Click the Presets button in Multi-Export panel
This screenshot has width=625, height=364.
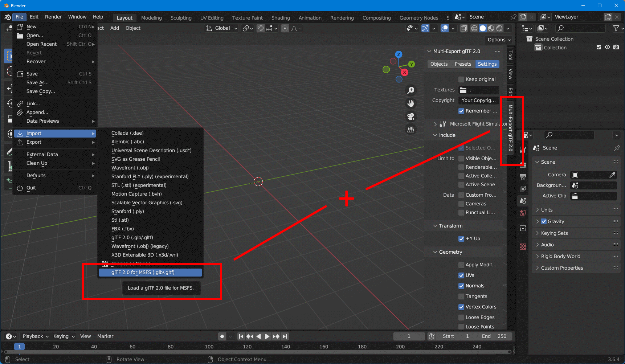coord(462,64)
